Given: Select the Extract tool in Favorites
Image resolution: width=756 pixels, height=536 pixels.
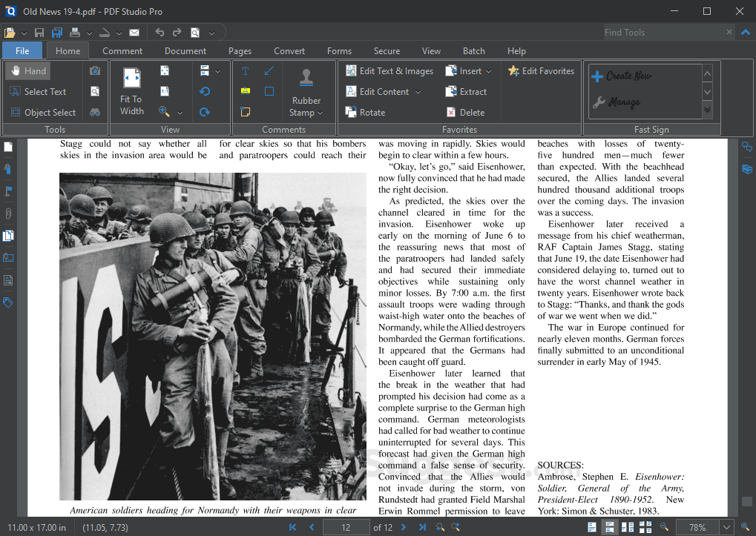Looking at the screenshot, I should tap(464, 91).
